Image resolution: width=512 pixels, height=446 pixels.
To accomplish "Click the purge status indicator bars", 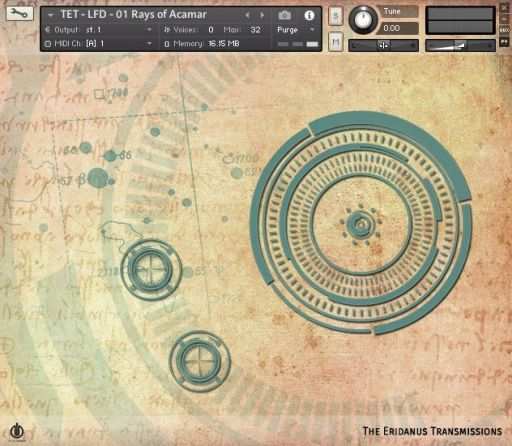I will pos(297,44).
